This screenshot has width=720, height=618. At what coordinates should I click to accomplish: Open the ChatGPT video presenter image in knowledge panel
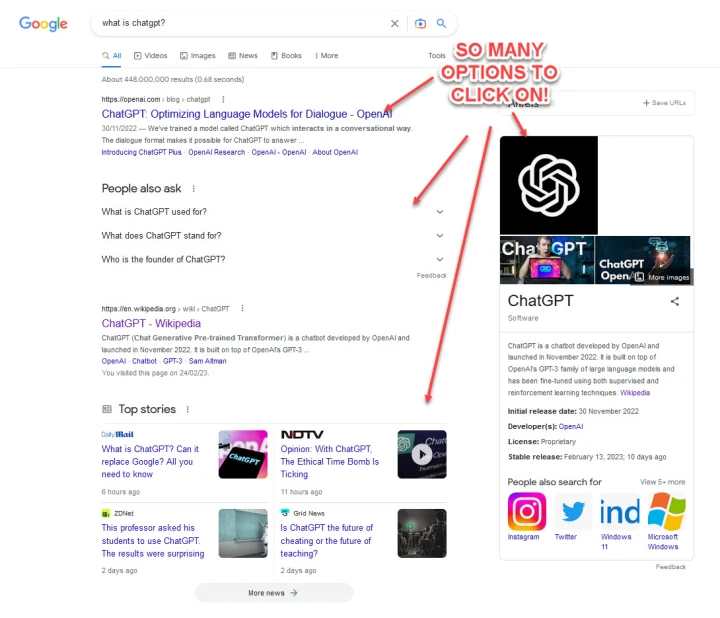click(x=547, y=260)
